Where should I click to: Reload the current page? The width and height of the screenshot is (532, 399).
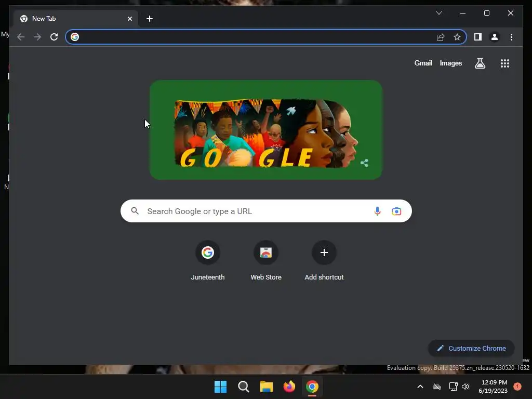pos(54,37)
